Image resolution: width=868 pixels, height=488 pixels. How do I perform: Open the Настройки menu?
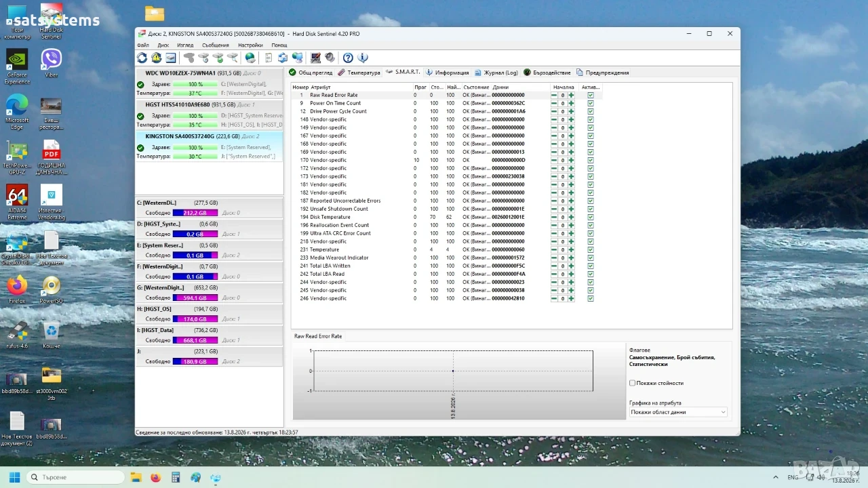(250, 45)
